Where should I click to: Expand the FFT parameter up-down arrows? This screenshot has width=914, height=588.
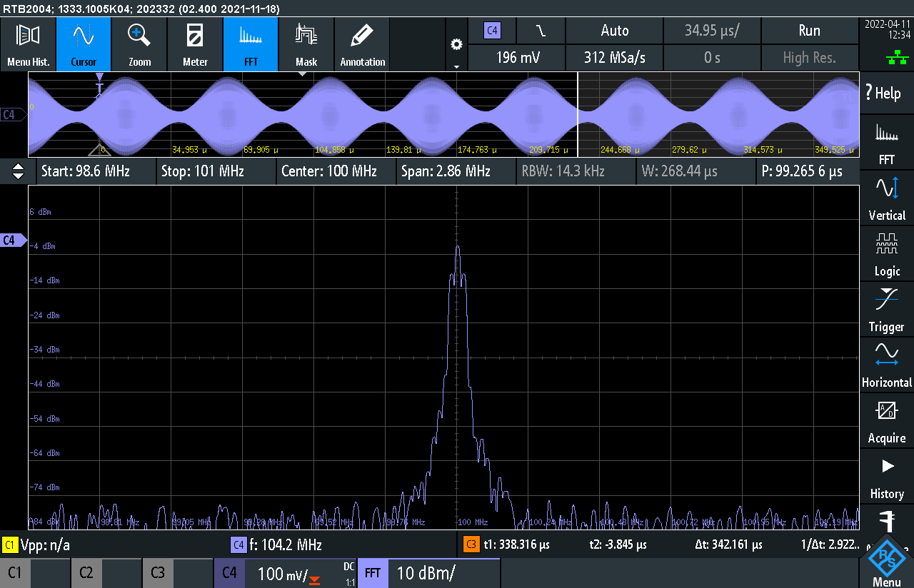point(19,171)
